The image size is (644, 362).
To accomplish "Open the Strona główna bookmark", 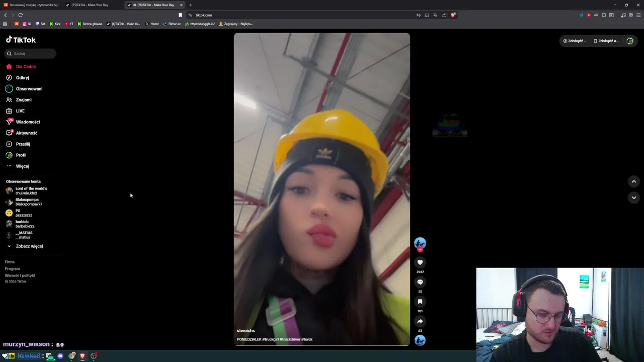I will [90, 24].
